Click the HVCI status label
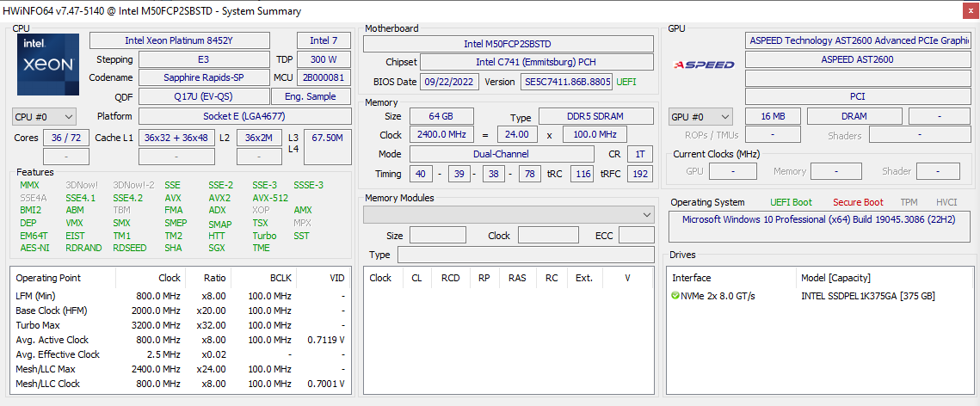This screenshot has height=406, width=980. coord(946,202)
